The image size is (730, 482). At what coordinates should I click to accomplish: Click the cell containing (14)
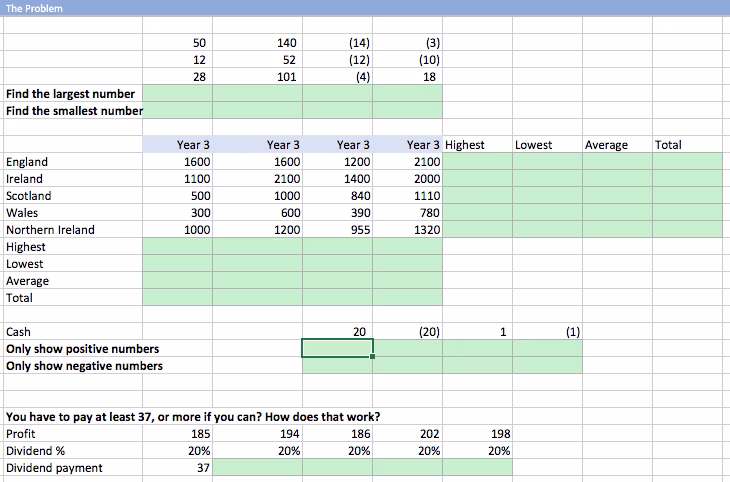pyautogui.click(x=338, y=43)
